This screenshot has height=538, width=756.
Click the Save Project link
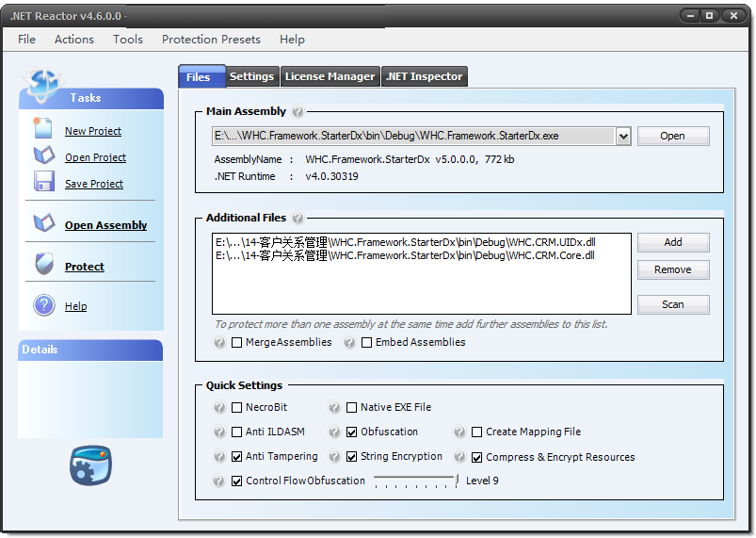click(x=94, y=184)
